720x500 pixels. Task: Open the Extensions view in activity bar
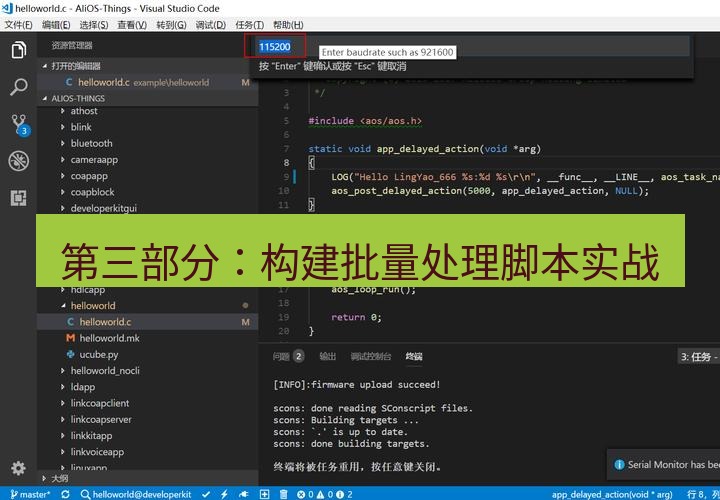18,198
